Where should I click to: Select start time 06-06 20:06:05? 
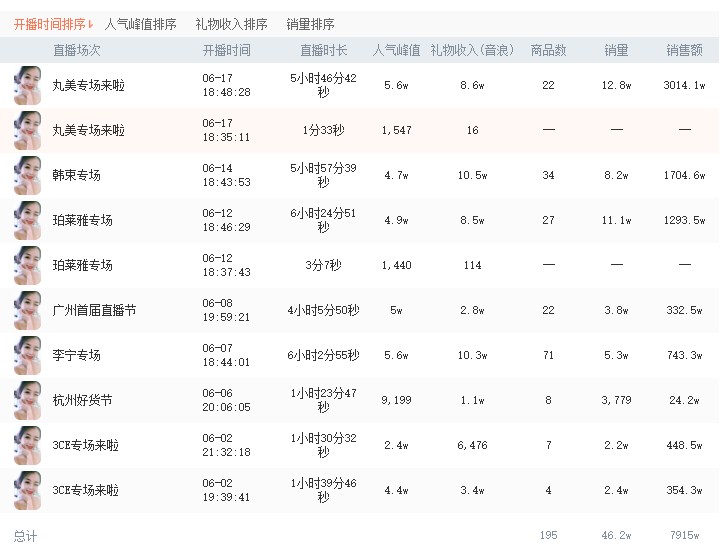(226, 400)
